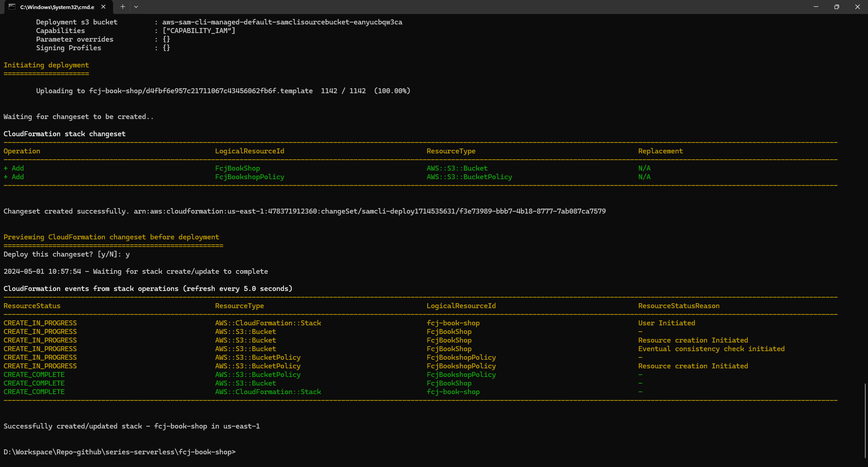Click the changeset ARN text
The width and height of the screenshot is (868, 467).
(370, 211)
